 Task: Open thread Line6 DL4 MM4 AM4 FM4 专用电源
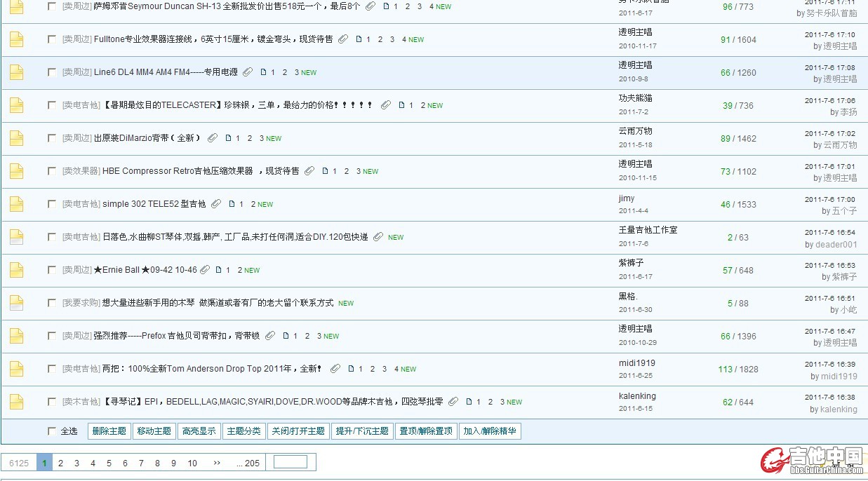[x=166, y=72]
